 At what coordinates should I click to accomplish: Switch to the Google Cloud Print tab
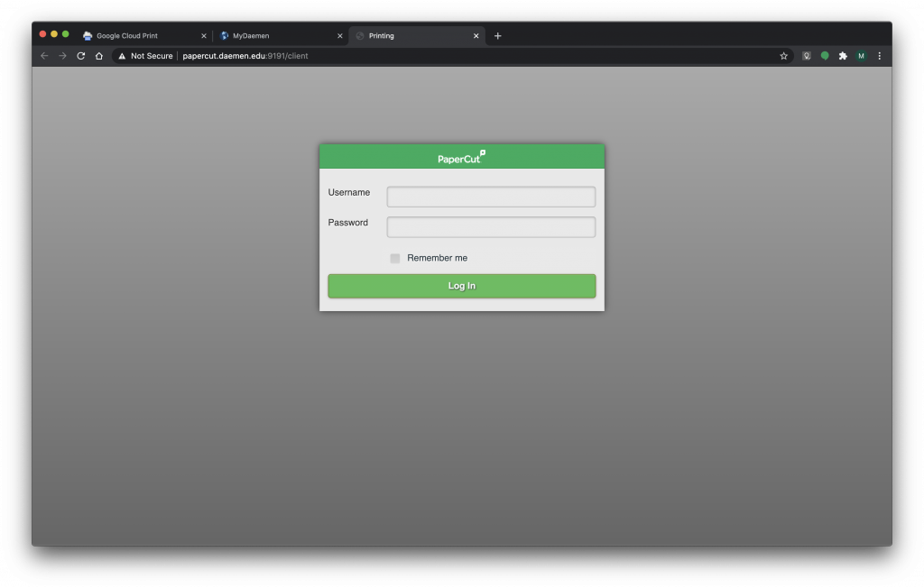[x=144, y=36]
